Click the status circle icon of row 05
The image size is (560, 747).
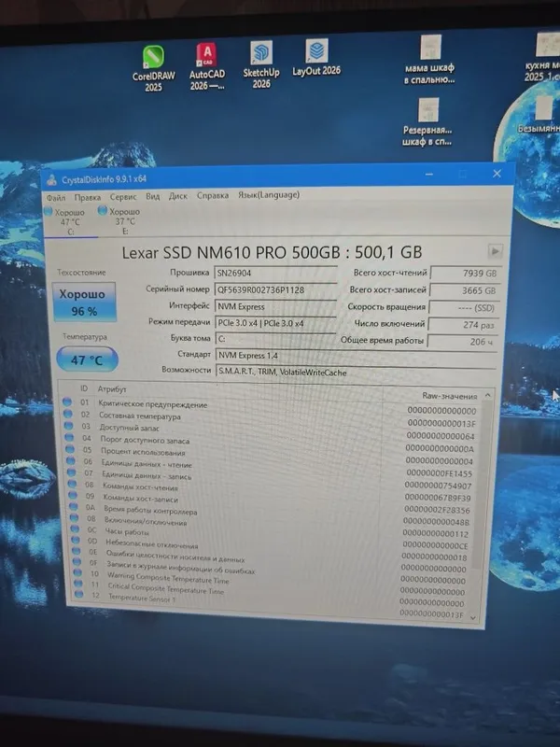[x=70, y=449]
